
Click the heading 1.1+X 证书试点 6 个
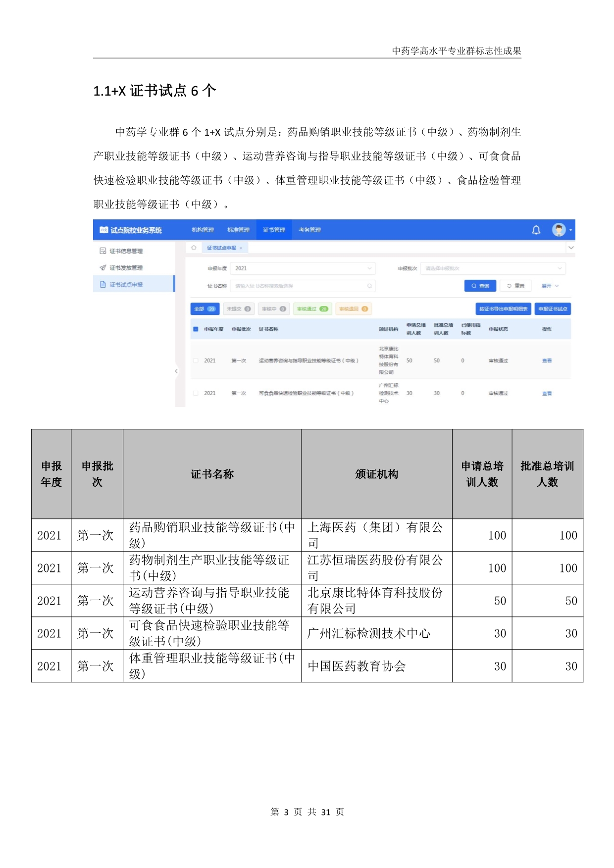(x=154, y=91)
